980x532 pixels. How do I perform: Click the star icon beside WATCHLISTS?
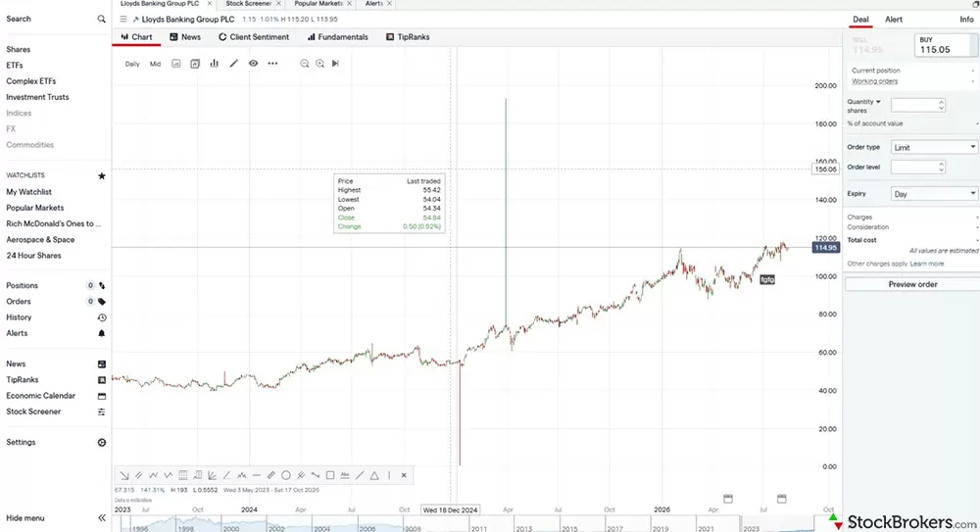coord(101,175)
